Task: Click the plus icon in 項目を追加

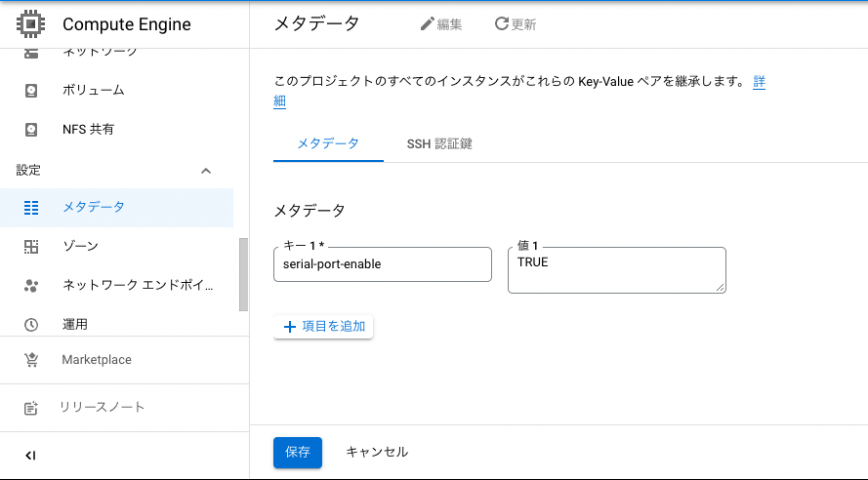Action: (290, 327)
